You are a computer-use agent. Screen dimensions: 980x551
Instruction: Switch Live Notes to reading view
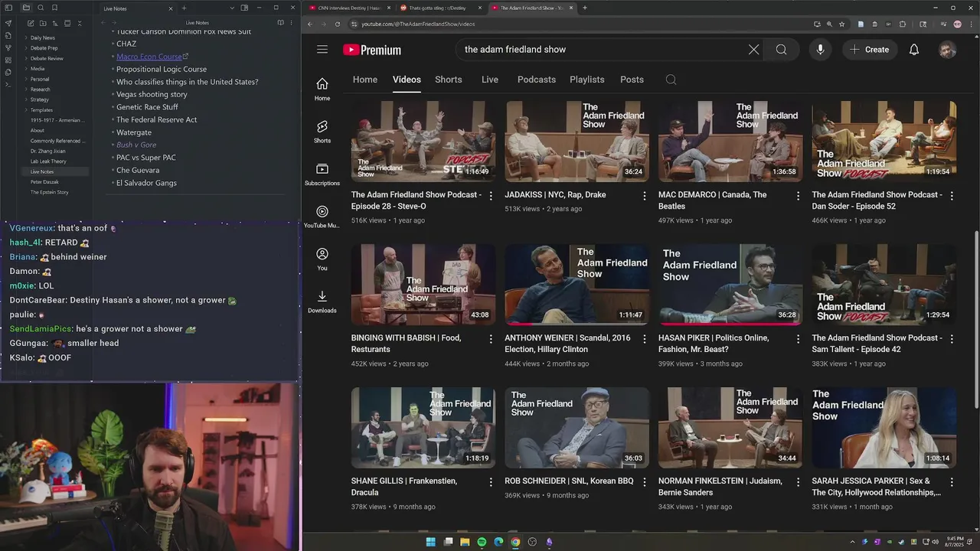coord(280,23)
